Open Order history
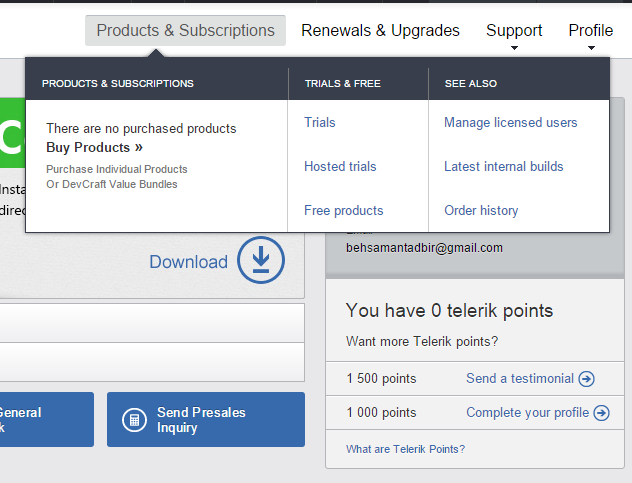The image size is (632, 483). [481, 210]
